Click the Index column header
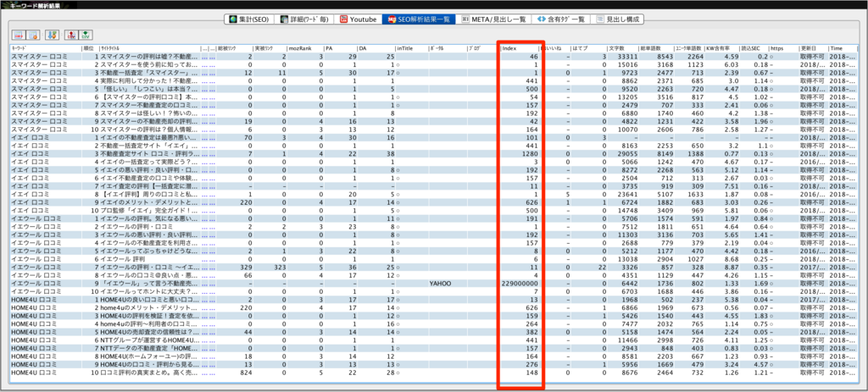 [x=520, y=48]
